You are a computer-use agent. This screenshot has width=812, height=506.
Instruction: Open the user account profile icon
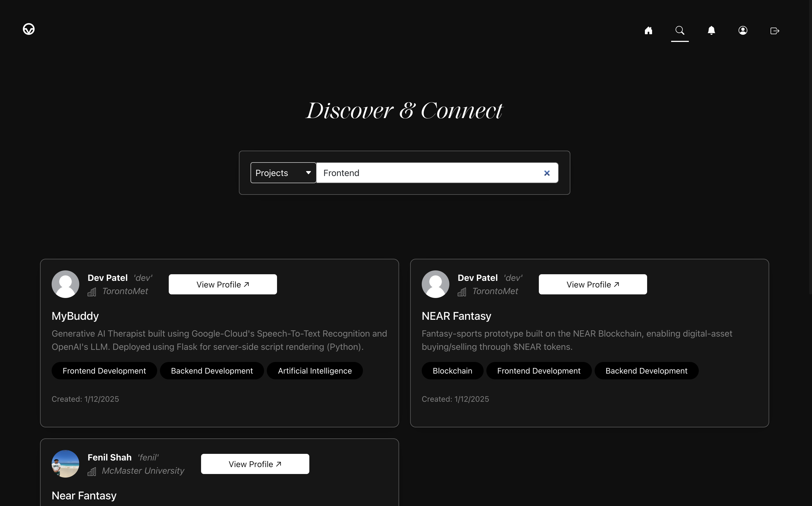point(743,30)
